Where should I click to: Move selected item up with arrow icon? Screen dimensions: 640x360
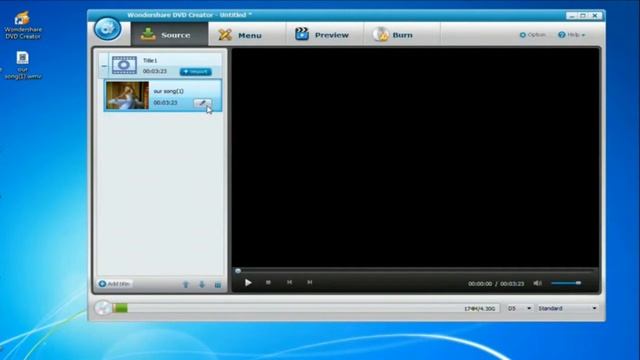coord(186,284)
